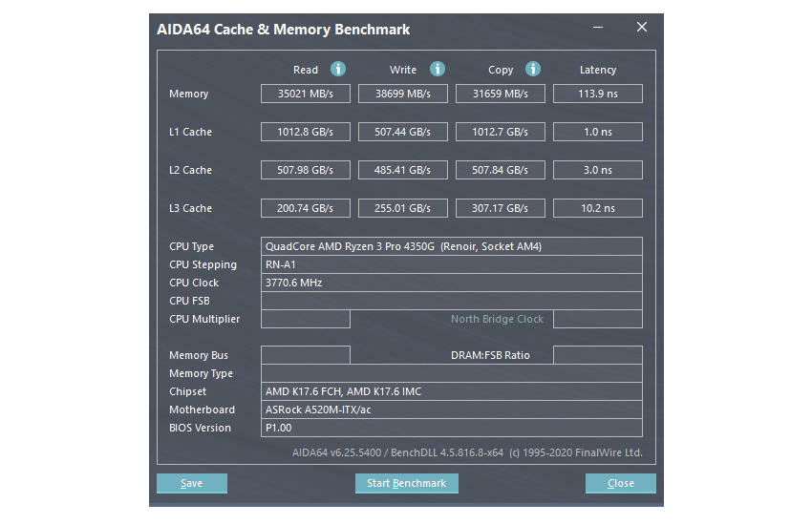
Task: Click the Copy column header label
Action: (x=501, y=70)
